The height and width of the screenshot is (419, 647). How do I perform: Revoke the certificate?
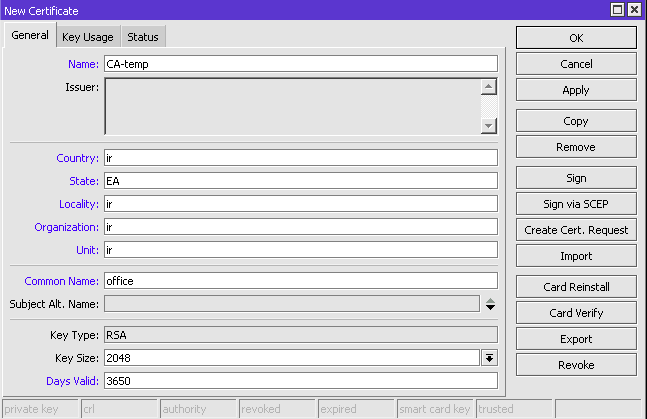point(576,365)
